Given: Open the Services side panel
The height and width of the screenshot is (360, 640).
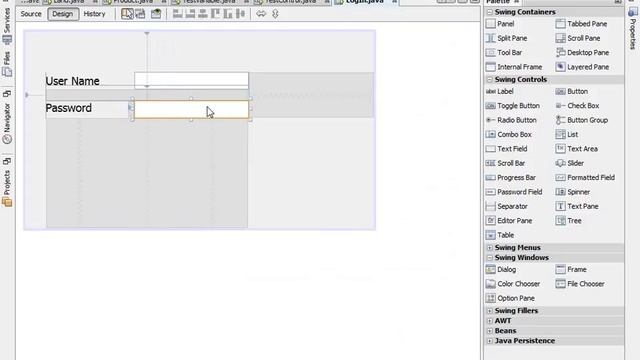Looking at the screenshot, I should pyautogui.click(x=7, y=26).
